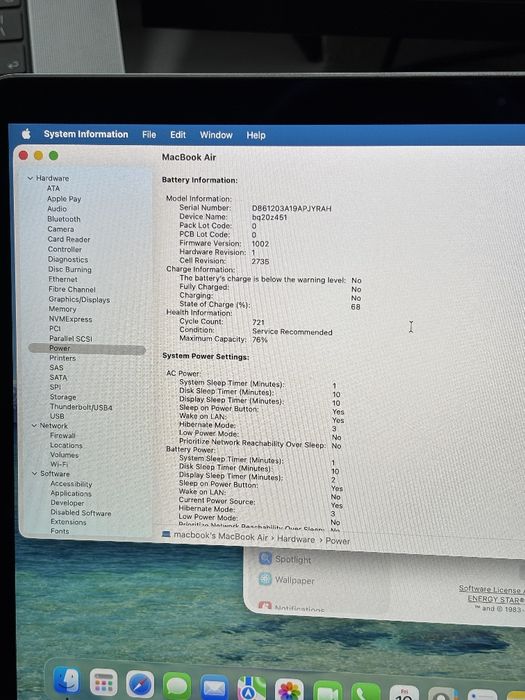This screenshot has height=700, width=525.
Task: Click the Service Recommended condition text
Action: pyautogui.click(x=292, y=332)
